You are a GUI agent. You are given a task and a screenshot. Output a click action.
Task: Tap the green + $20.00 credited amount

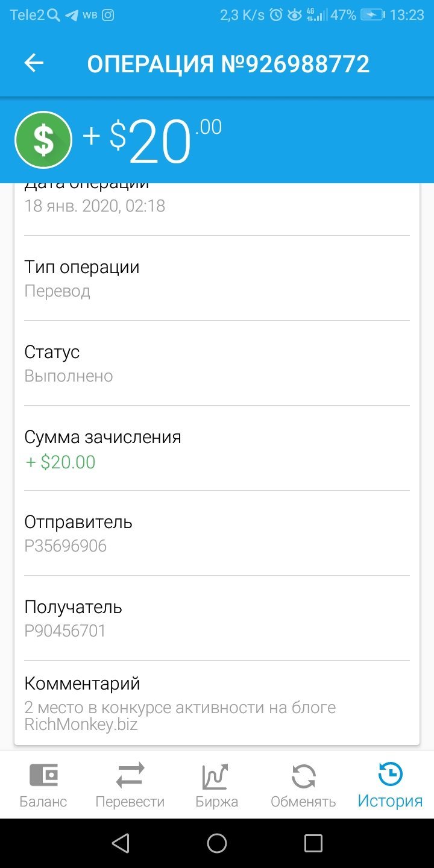(x=60, y=462)
